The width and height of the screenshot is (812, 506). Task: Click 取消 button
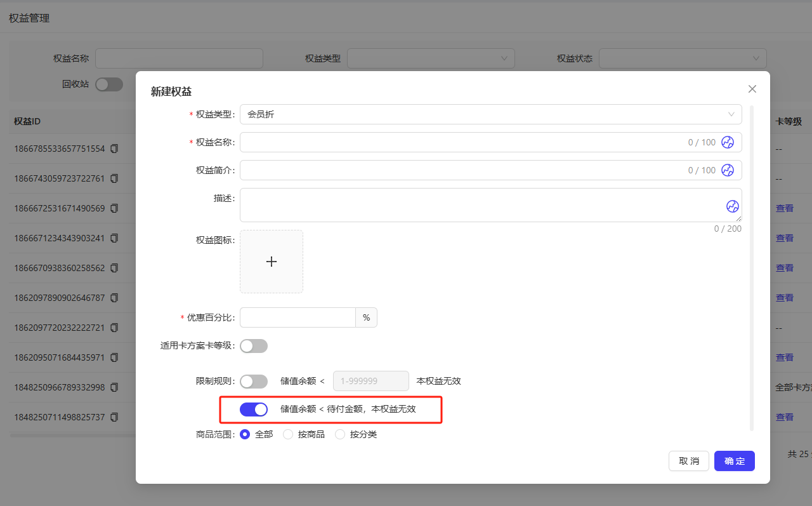tap(689, 461)
